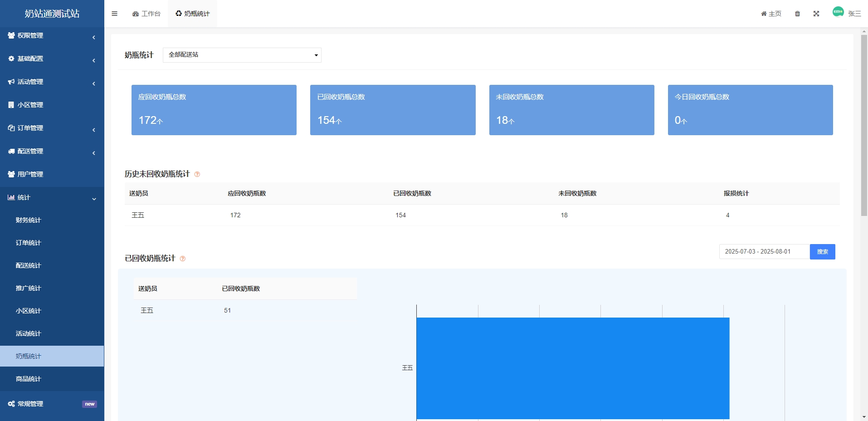
Task: Click the help icon beside 历史未回收奶瓶统计
Action: 197,174
